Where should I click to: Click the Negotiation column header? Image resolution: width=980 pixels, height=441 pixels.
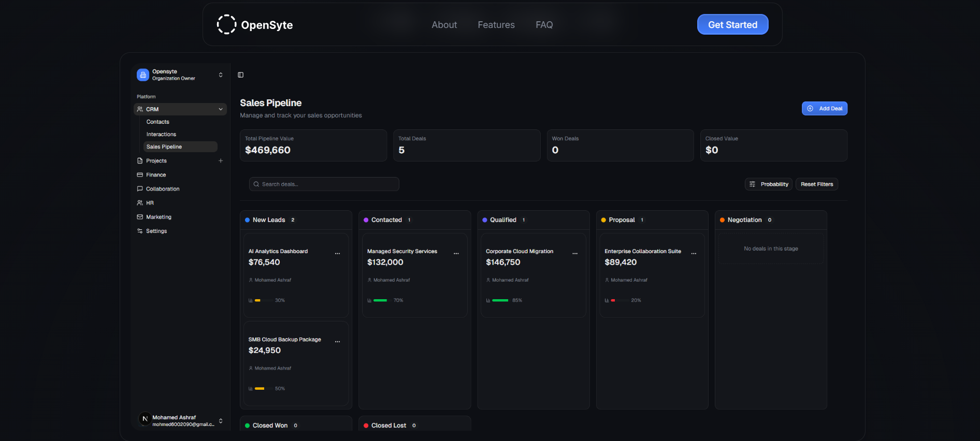click(x=771, y=220)
